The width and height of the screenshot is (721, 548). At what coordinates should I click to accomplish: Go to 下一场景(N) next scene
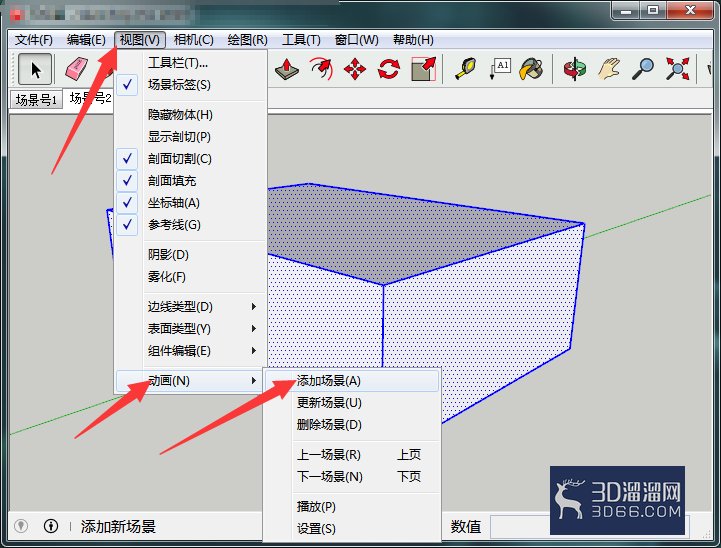tap(352, 476)
